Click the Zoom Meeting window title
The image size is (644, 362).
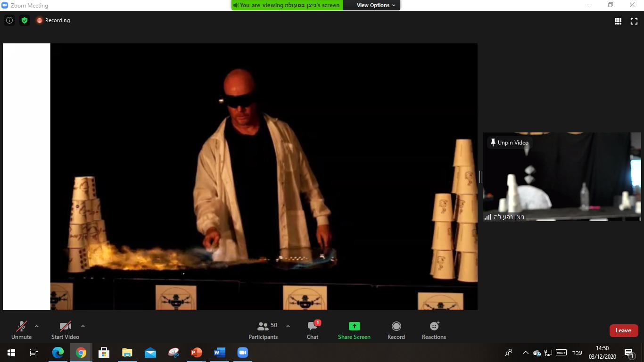pyautogui.click(x=30, y=6)
